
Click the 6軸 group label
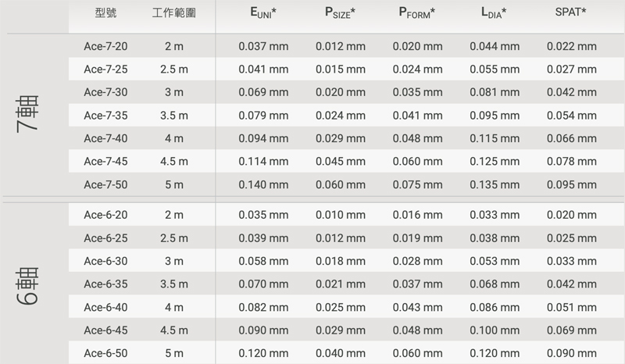point(33,284)
